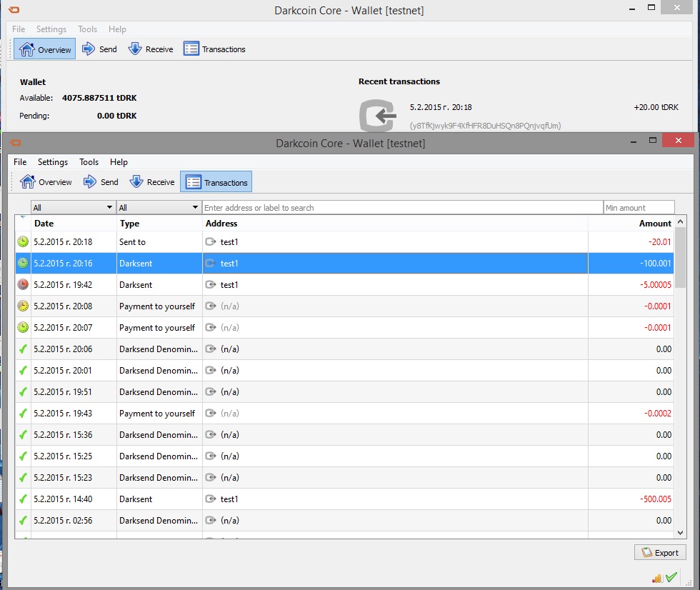Open Settings menu in the background window

pyautogui.click(x=51, y=29)
